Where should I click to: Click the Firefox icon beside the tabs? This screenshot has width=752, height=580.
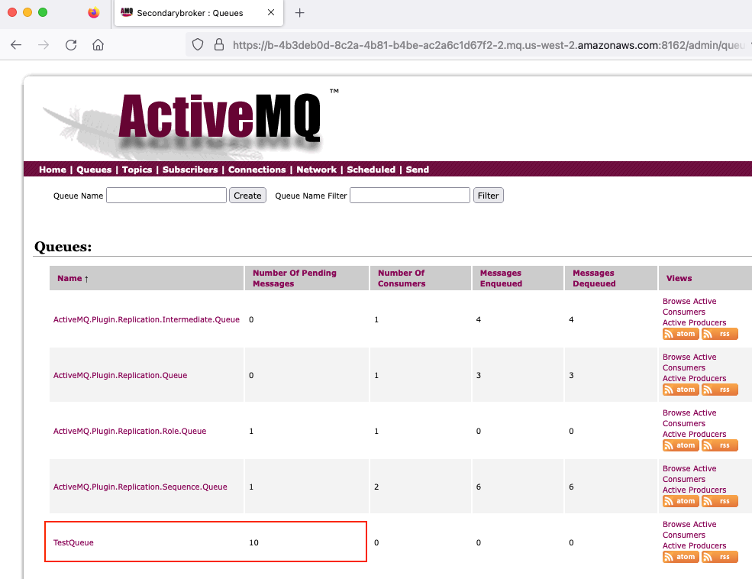point(94,12)
